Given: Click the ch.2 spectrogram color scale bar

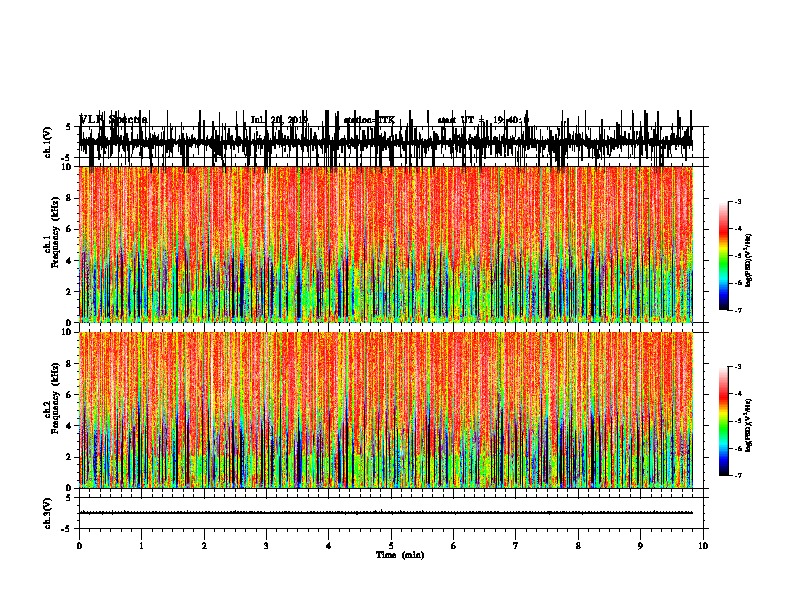Looking at the screenshot, I should 723,421.
